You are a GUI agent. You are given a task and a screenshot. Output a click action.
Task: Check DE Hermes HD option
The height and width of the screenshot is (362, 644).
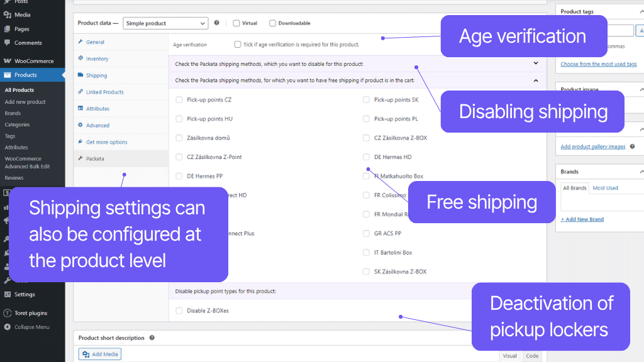coord(367,156)
